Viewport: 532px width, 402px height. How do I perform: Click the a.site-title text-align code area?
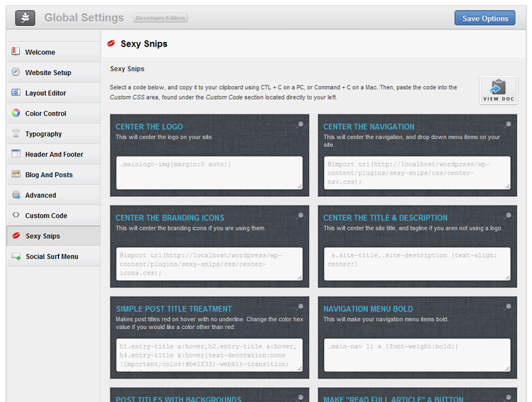[417, 264]
